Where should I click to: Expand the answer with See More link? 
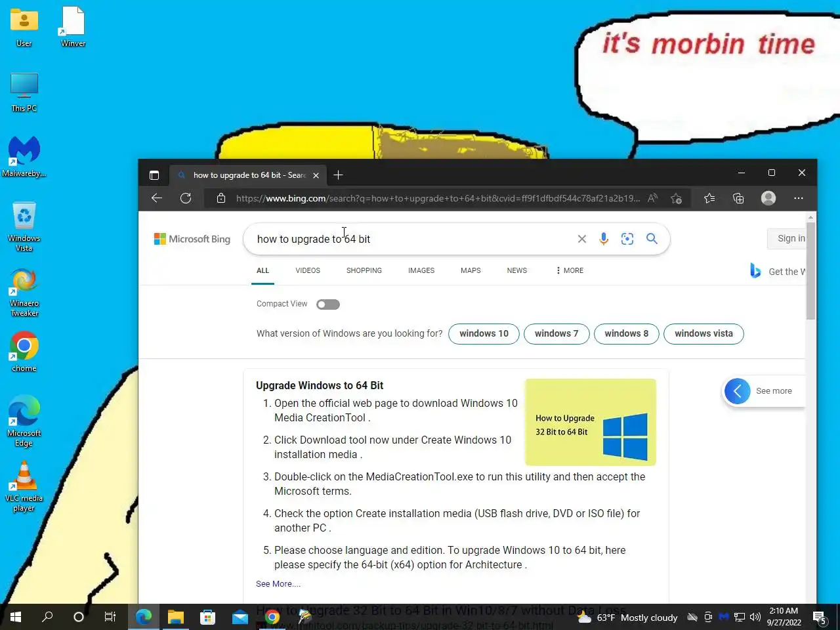pos(278,583)
